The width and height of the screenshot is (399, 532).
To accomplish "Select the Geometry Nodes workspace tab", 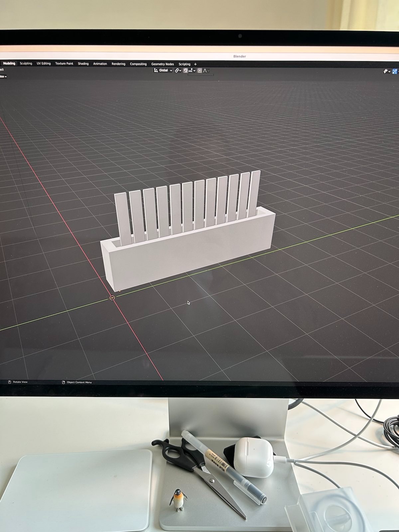I will click(x=162, y=64).
